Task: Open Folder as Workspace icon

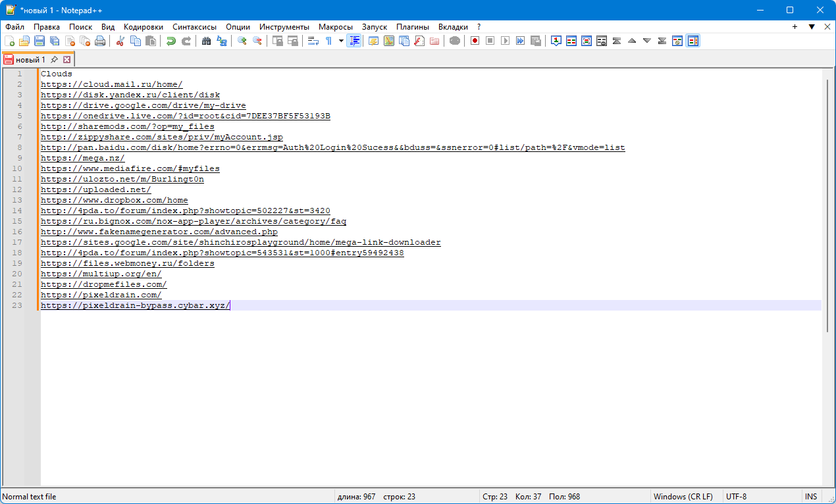Action: [x=434, y=41]
